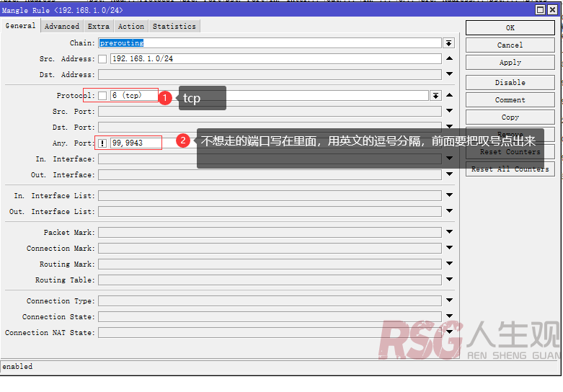Expand the Connection Mark field

tap(449, 248)
